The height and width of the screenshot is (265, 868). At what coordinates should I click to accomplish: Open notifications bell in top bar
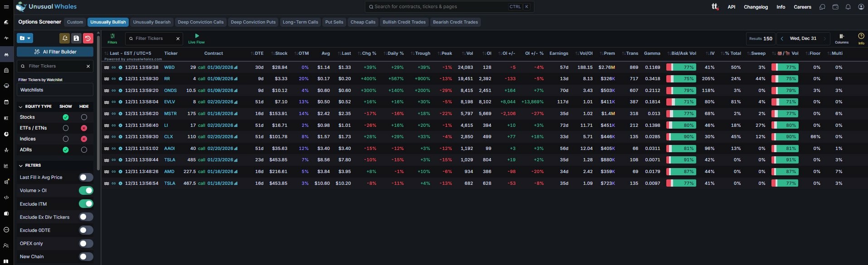[848, 7]
